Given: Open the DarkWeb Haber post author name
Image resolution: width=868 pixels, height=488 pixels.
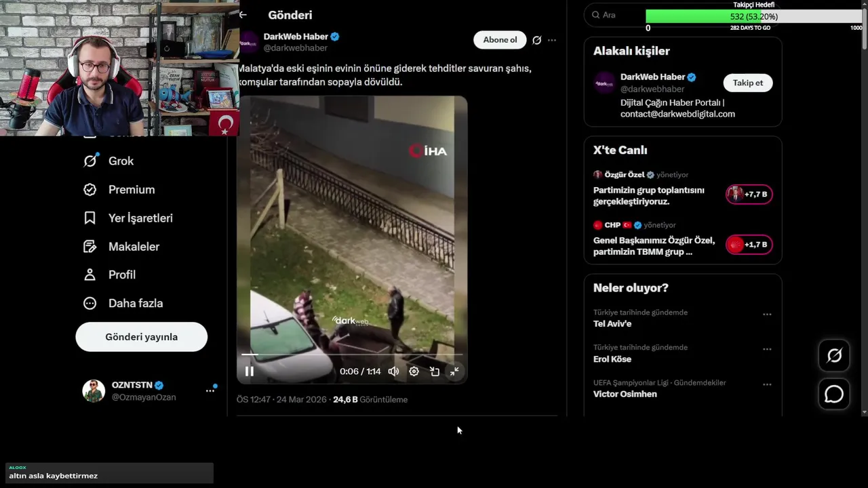Looking at the screenshot, I should click(296, 37).
